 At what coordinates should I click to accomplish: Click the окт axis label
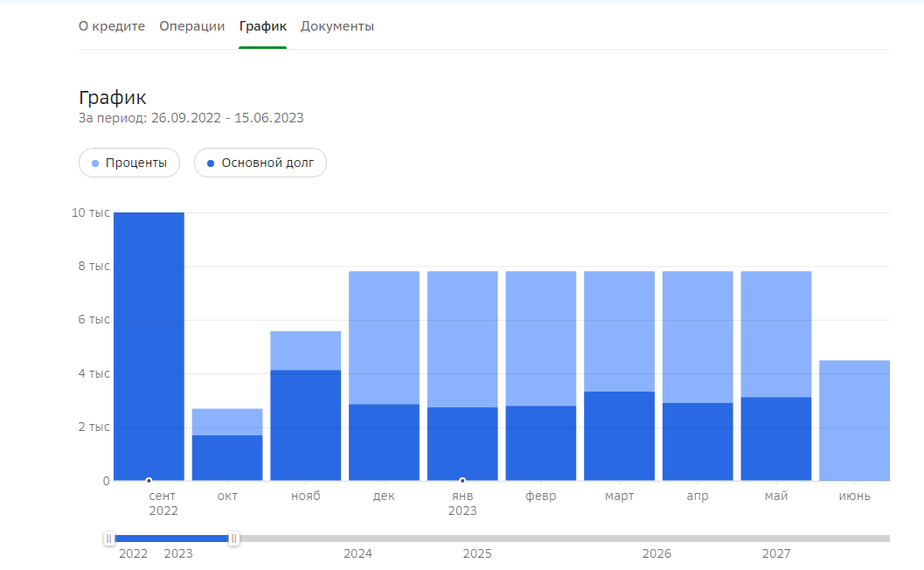click(x=227, y=496)
